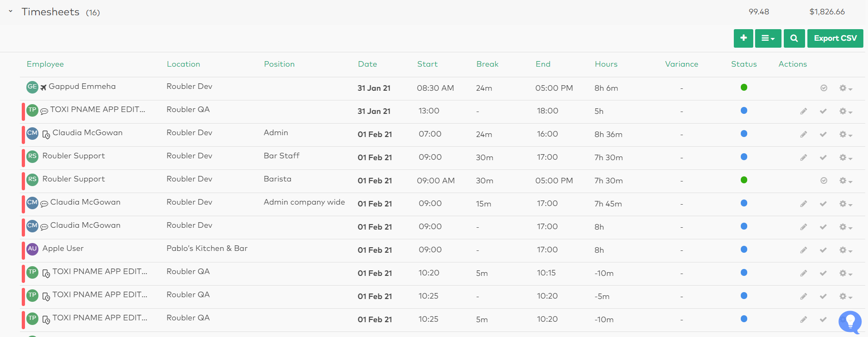Click the green plus add timesheet button

click(x=743, y=38)
